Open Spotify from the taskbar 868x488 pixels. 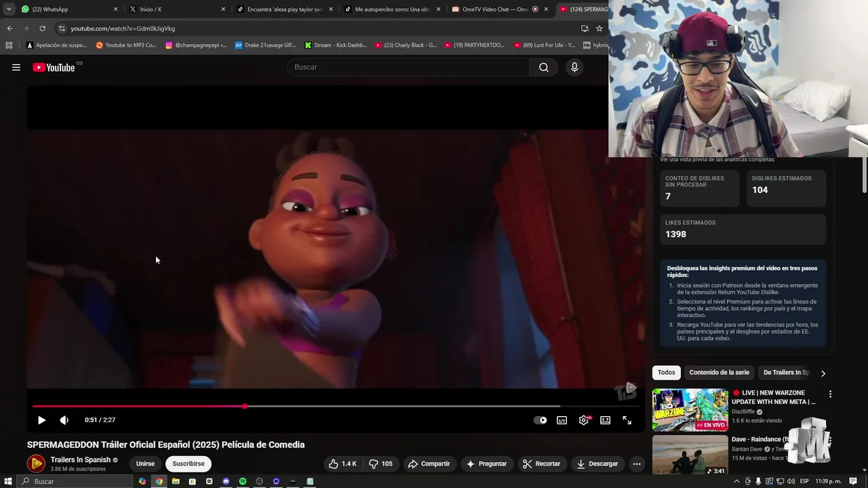(243, 481)
